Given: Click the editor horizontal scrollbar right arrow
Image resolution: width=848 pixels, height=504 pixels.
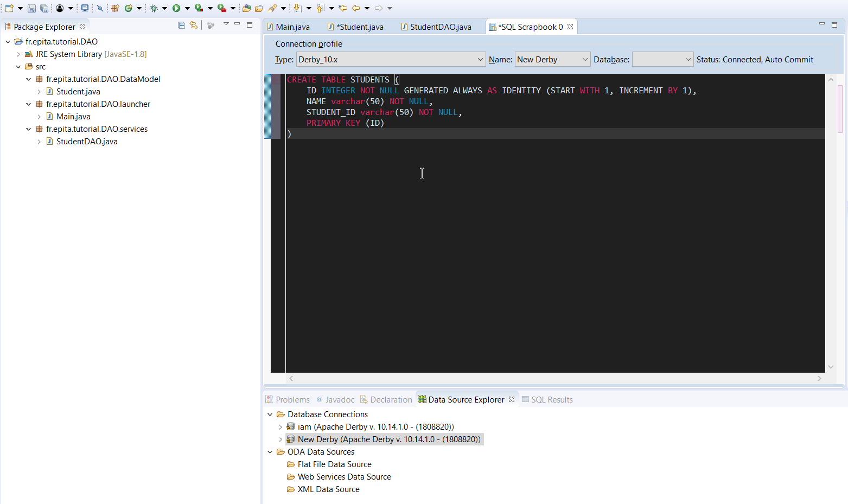Looking at the screenshot, I should point(819,378).
